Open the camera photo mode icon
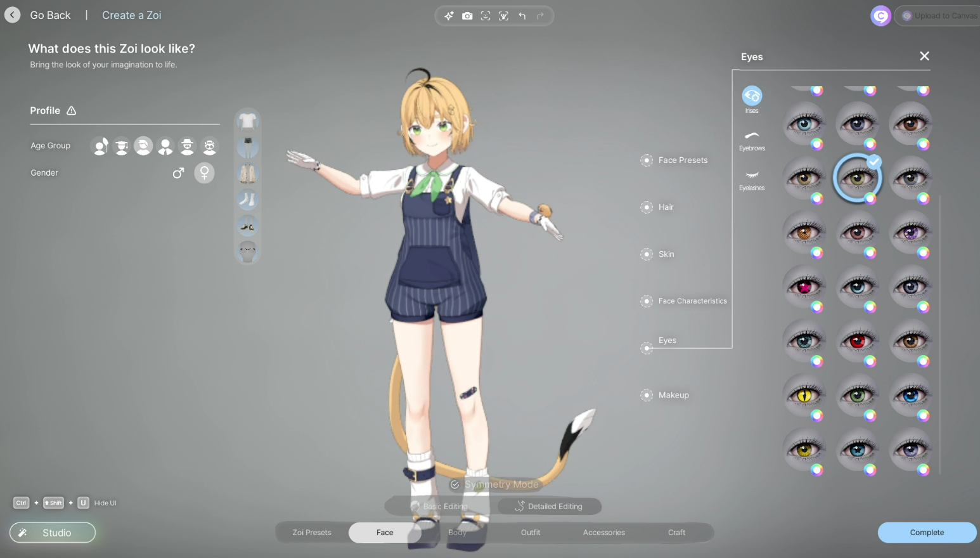This screenshot has height=558, width=980. coord(467,16)
